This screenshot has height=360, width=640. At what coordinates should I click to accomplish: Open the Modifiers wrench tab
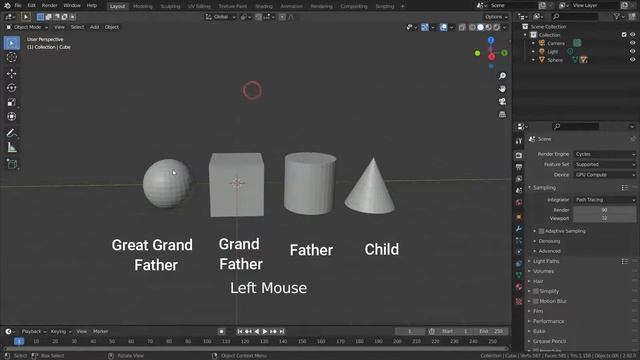tap(519, 229)
